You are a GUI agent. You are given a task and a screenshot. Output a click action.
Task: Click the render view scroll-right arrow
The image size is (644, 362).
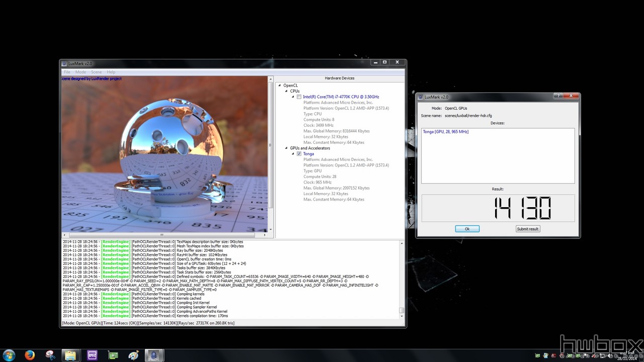point(265,235)
